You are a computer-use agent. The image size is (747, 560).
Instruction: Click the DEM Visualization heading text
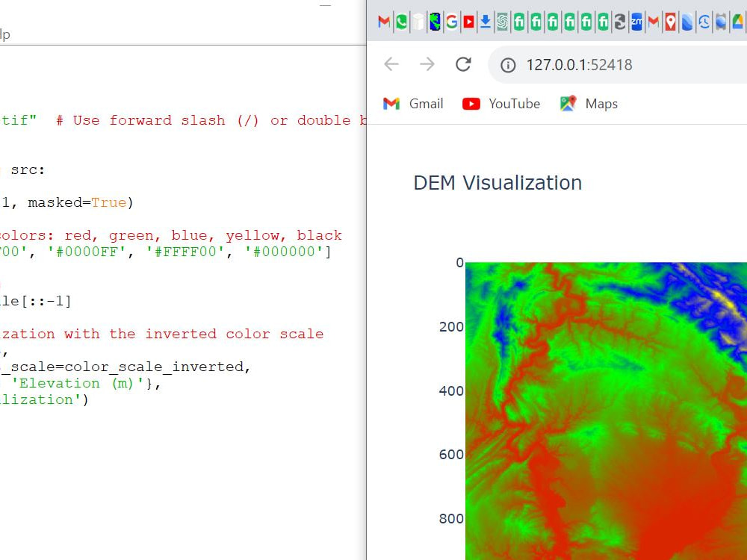498,183
